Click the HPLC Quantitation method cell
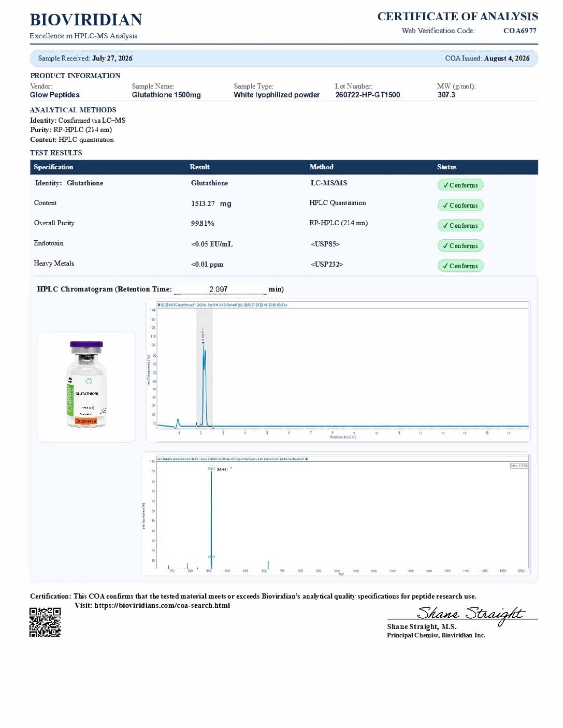Viewport: 563px width, 728px height. tap(338, 202)
